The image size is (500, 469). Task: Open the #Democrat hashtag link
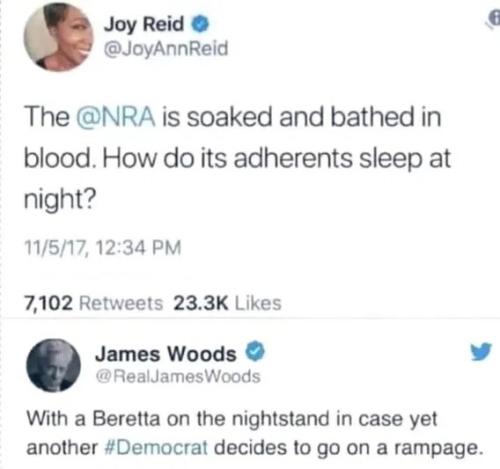(x=156, y=448)
